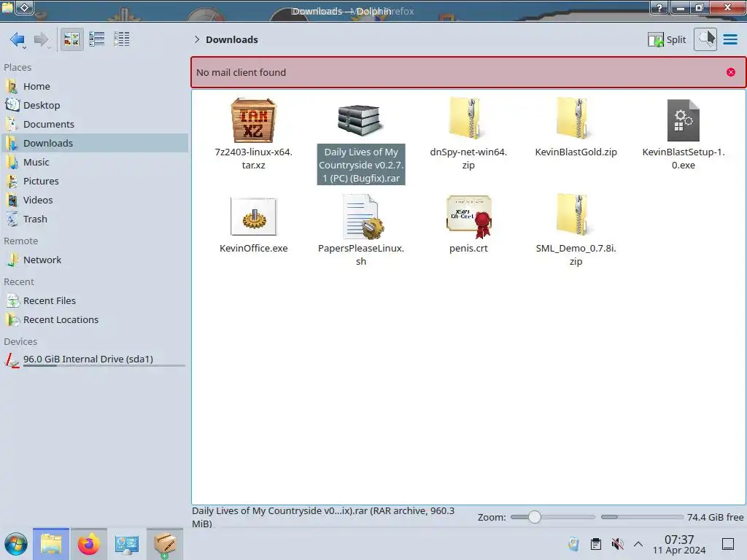The image size is (747, 560).
Task: Open Documents in Places
Action: pyautogui.click(x=94, y=124)
